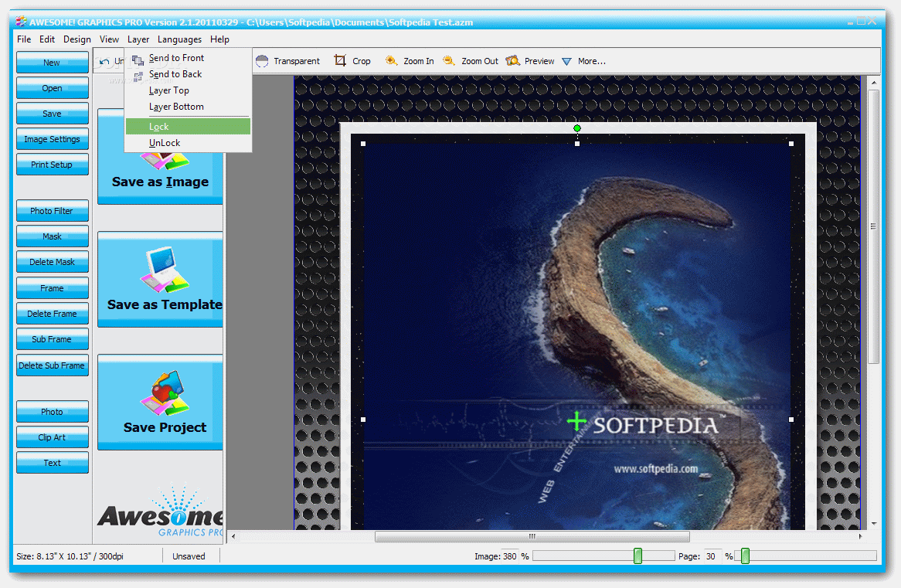
Task: Open the Languages menu
Action: (x=179, y=39)
